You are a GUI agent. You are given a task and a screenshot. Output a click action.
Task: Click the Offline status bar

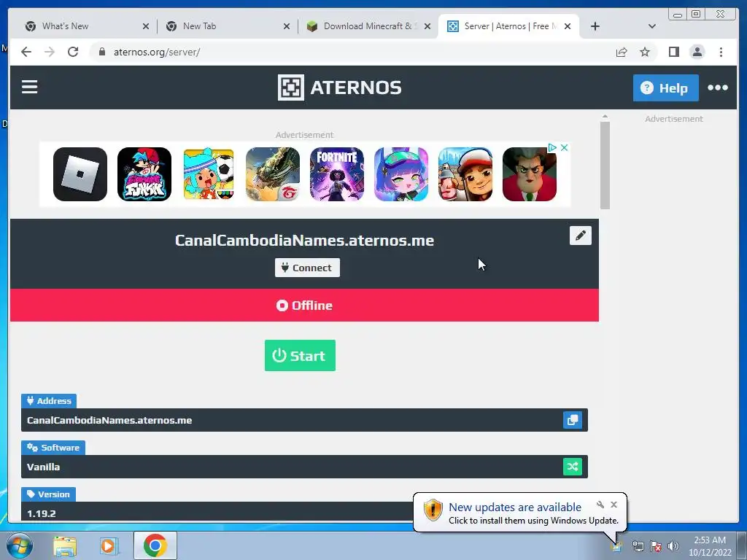(x=304, y=306)
